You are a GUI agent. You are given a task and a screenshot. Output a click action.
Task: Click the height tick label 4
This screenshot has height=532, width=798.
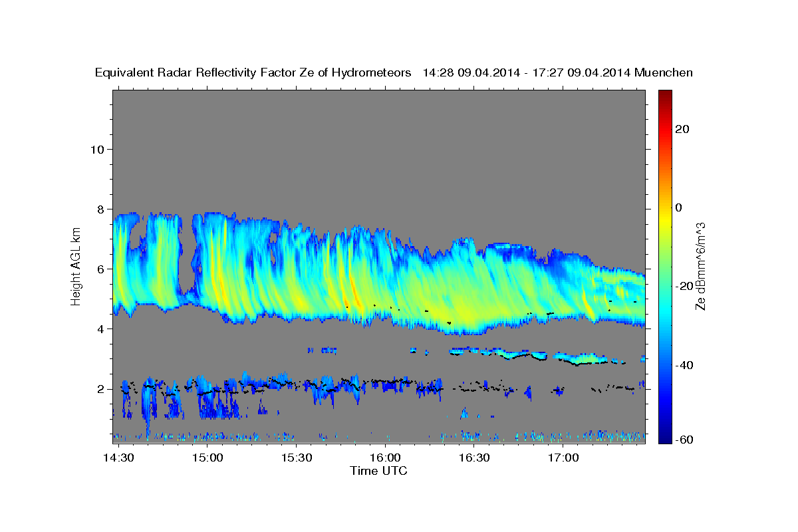point(101,329)
